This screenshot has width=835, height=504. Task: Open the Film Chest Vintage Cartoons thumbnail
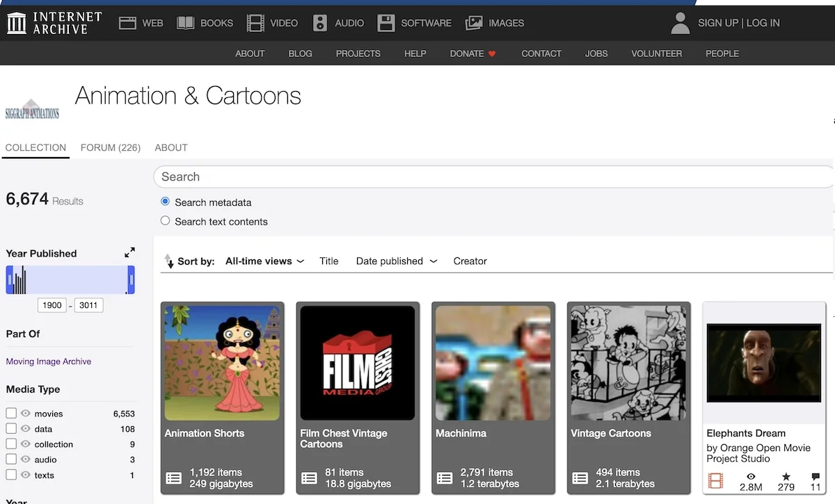click(x=358, y=363)
